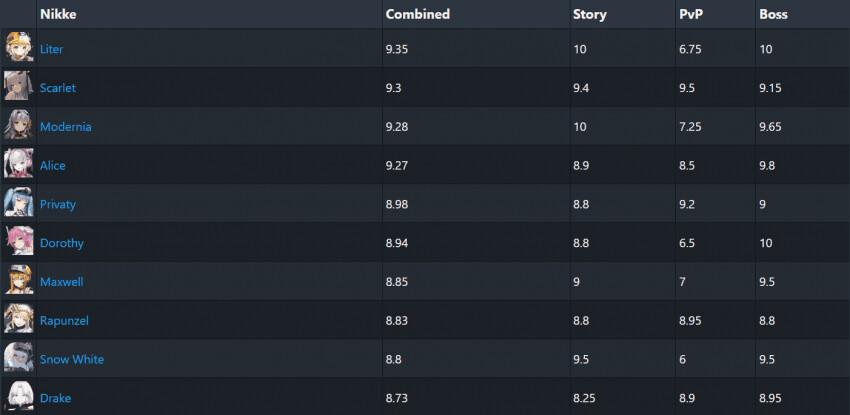Viewport: 850px width, 415px height.
Task: Follow the Modernia name link
Action: click(x=66, y=127)
